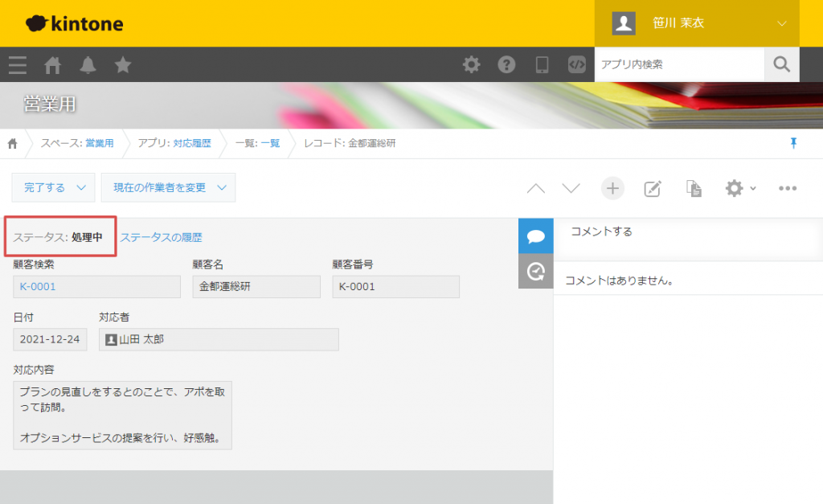This screenshot has width=823, height=504.
Task: Click コメントはありません message
Action: point(620,281)
